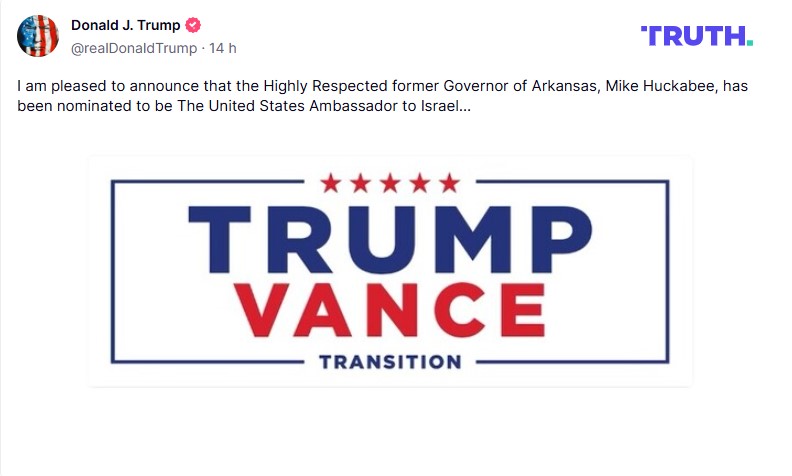
Task: Click the TRUTH logo
Action: coord(696,36)
